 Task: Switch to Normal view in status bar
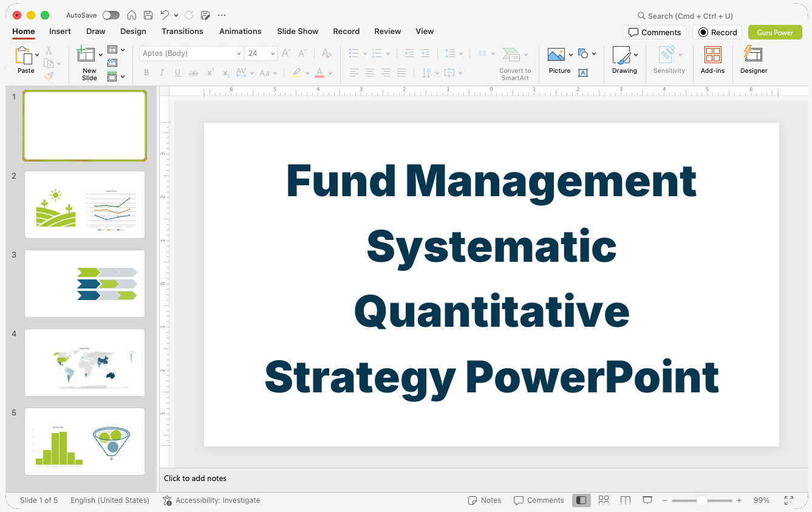point(581,500)
